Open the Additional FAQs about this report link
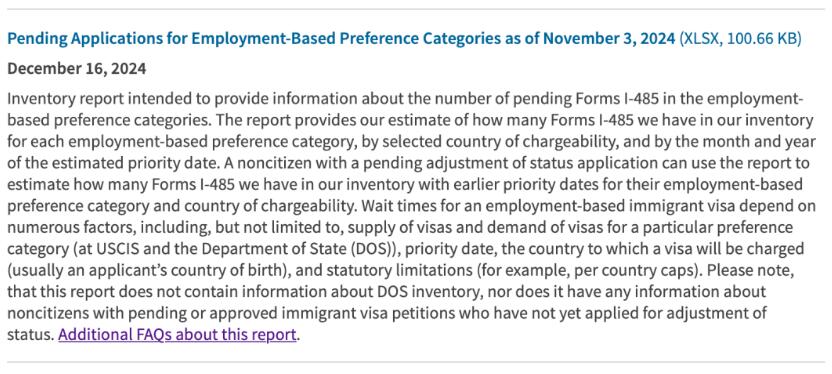 (177, 335)
